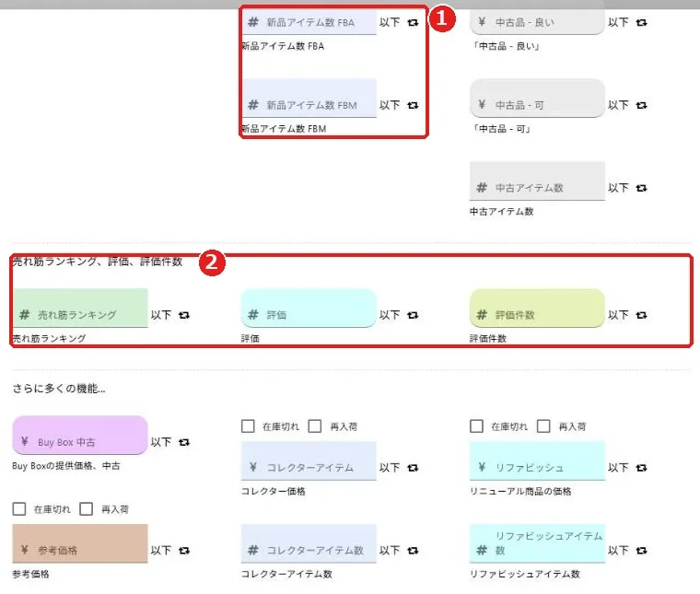Focus the コレクターアイテム price input field
This screenshot has height=594, width=700.
[309, 461]
